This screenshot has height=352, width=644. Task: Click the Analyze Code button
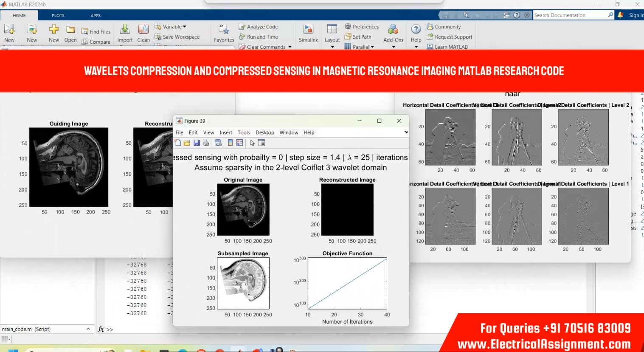tap(262, 27)
